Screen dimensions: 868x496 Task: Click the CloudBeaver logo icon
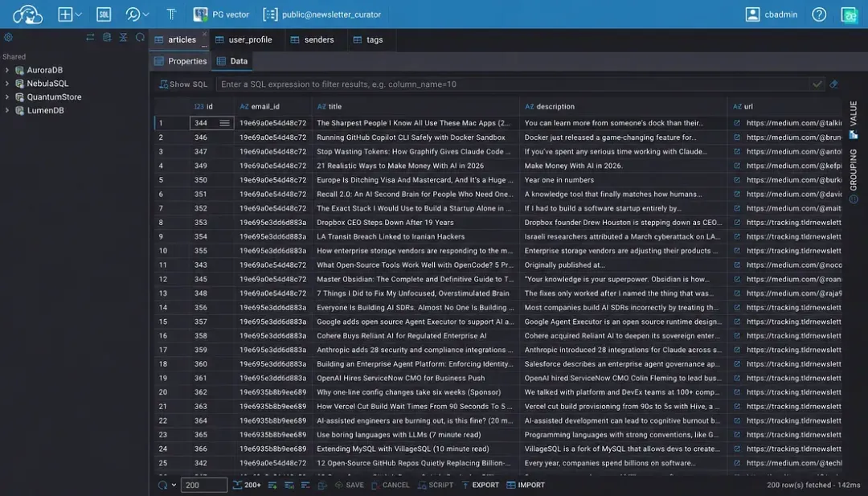coord(27,14)
